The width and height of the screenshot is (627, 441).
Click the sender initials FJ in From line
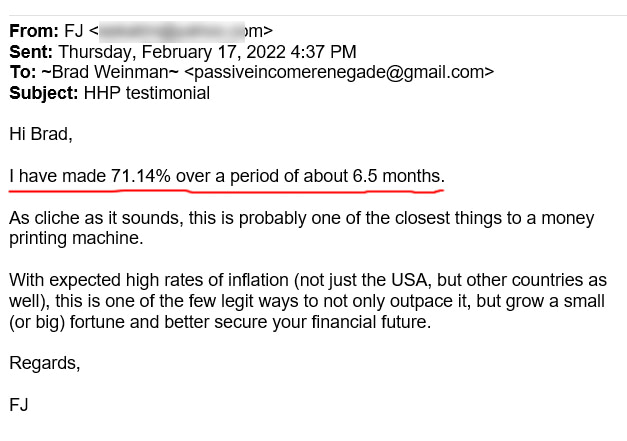click(73, 30)
